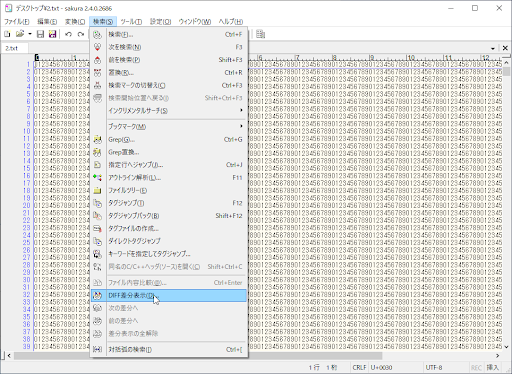
Task: Select 検索(F)... menu entry
Action: click(x=169, y=34)
